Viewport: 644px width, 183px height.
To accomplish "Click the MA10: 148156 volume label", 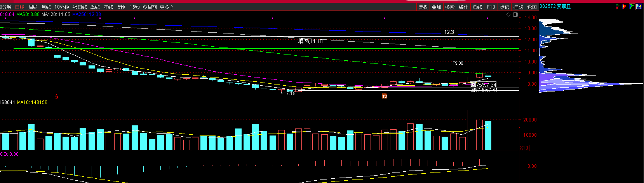I will click(x=32, y=102).
